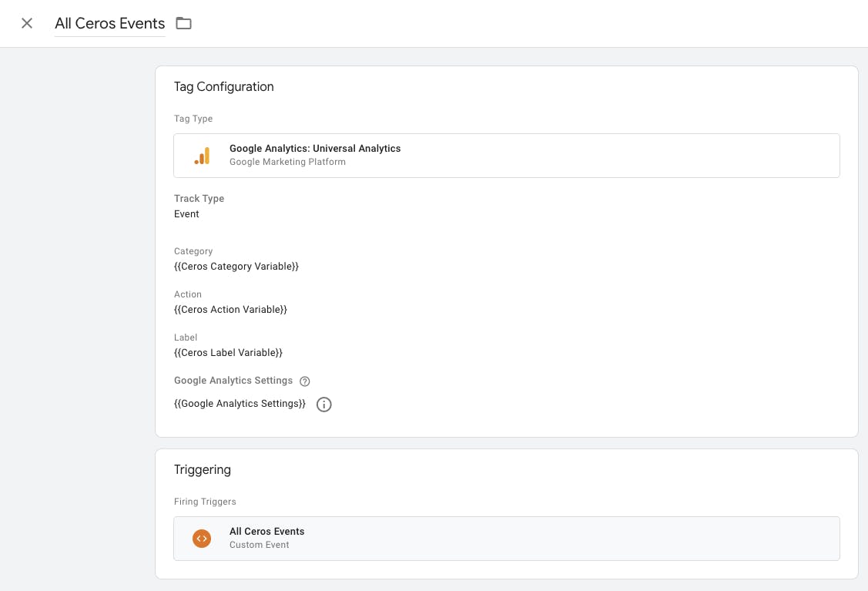Click the "Firing Triggers" label
This screenshot has height=591, width=868.
205,502
